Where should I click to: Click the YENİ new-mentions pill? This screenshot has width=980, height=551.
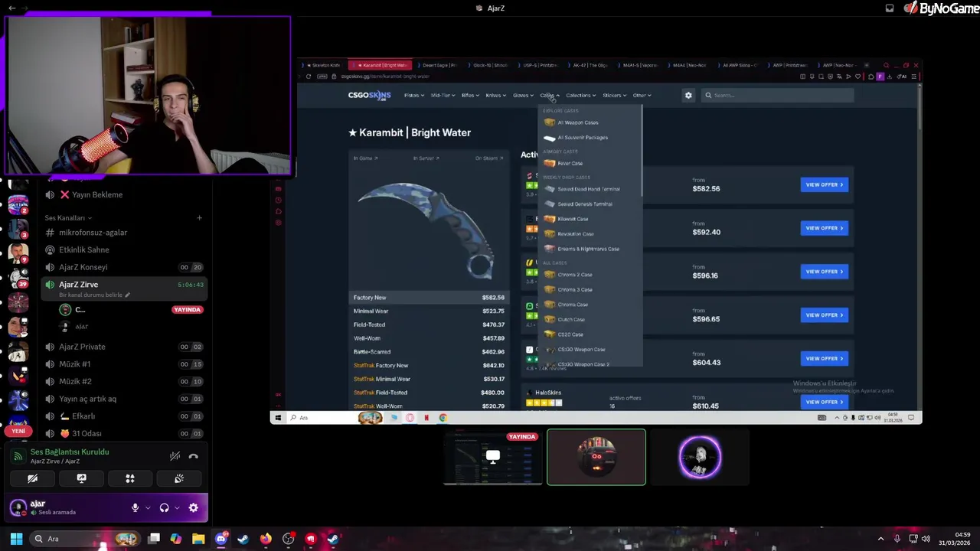18,431
